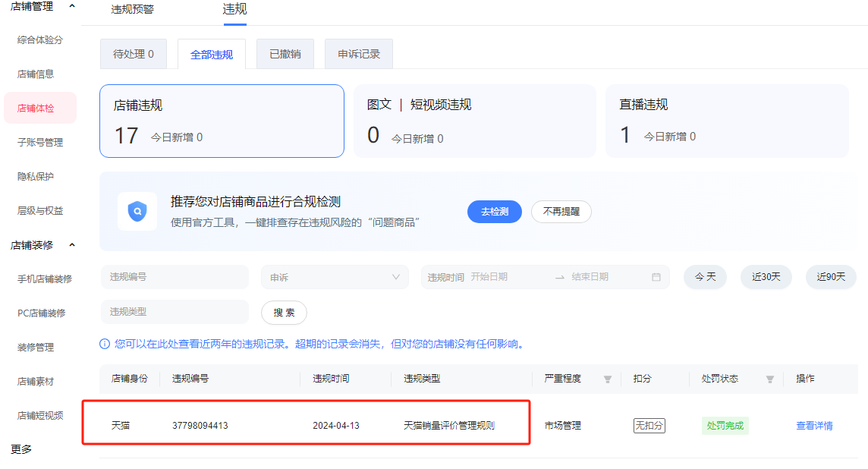This screenshot has height=469, width=868.
Task: Click 查看详情 link for the violation
Action: [813, 426]
